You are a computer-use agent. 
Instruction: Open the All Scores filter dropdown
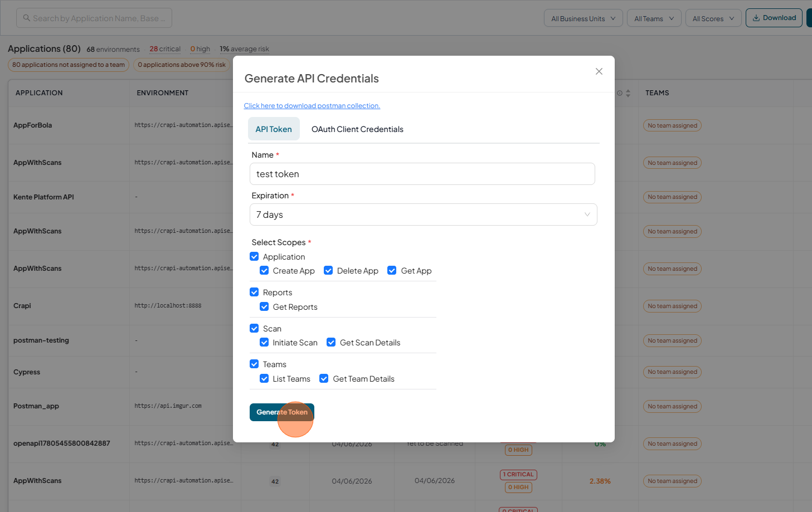(713, 18)
